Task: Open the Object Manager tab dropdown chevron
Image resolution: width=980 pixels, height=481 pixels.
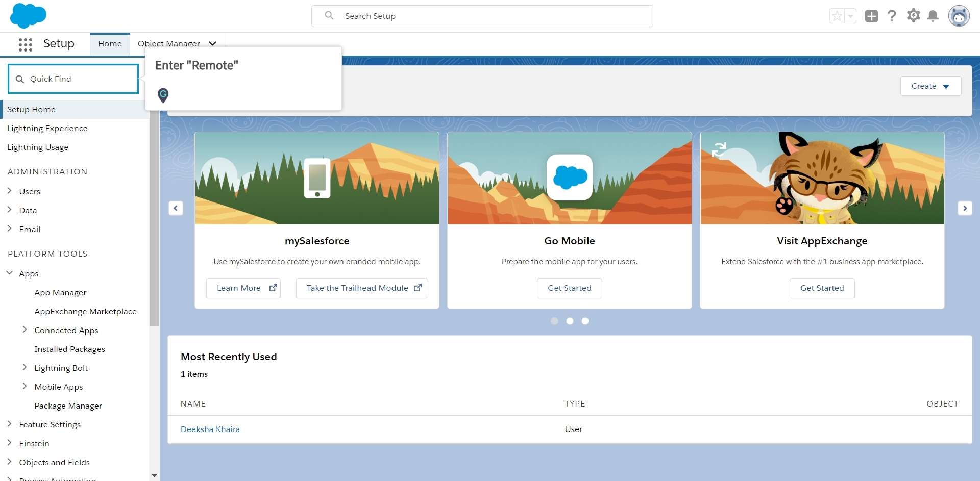Action: click(213, 44)
